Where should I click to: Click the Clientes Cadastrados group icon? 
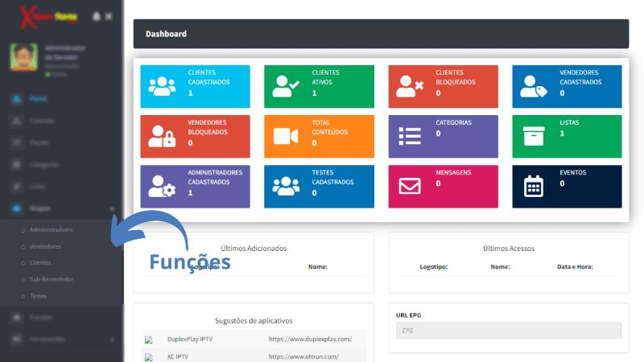(x=162, y=85)
